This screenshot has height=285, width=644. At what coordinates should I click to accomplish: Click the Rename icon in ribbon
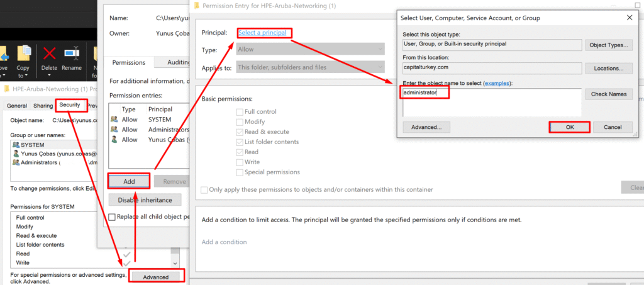(x=72, y=53)
